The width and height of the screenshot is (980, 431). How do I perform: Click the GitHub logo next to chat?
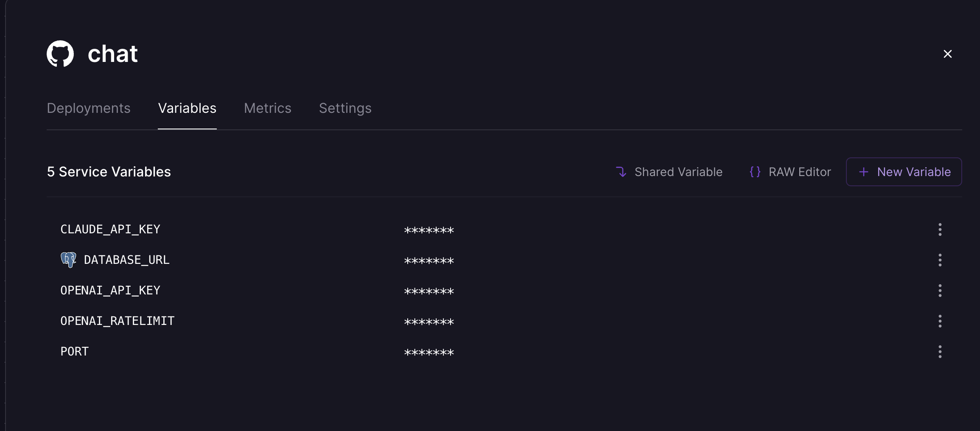[x=60, y=54]
